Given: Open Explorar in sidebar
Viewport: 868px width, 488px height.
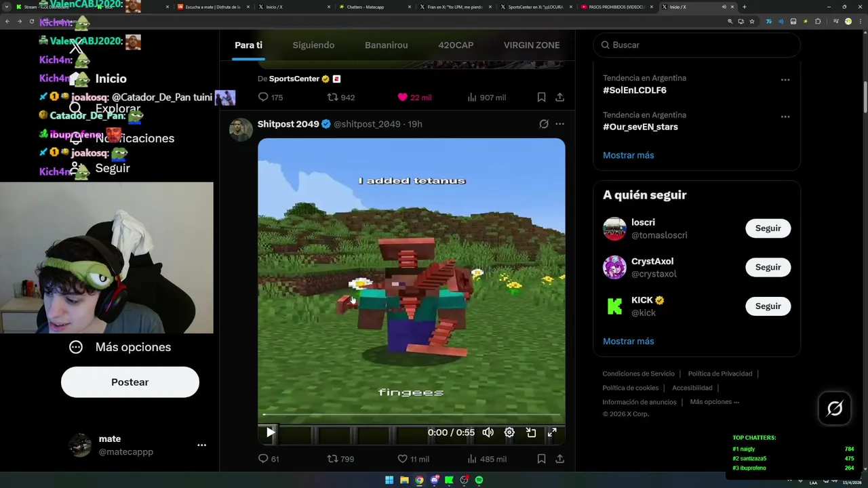Looking at the screenshot, I should [117, 108].
